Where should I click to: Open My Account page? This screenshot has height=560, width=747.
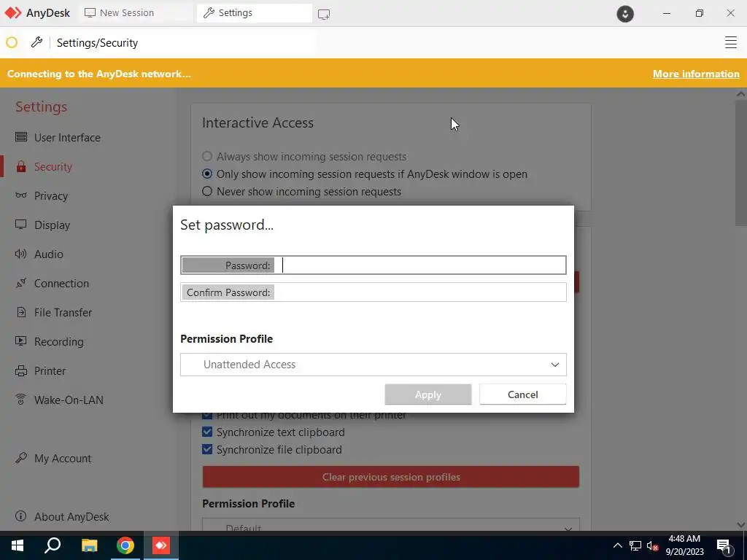[63, 459]
